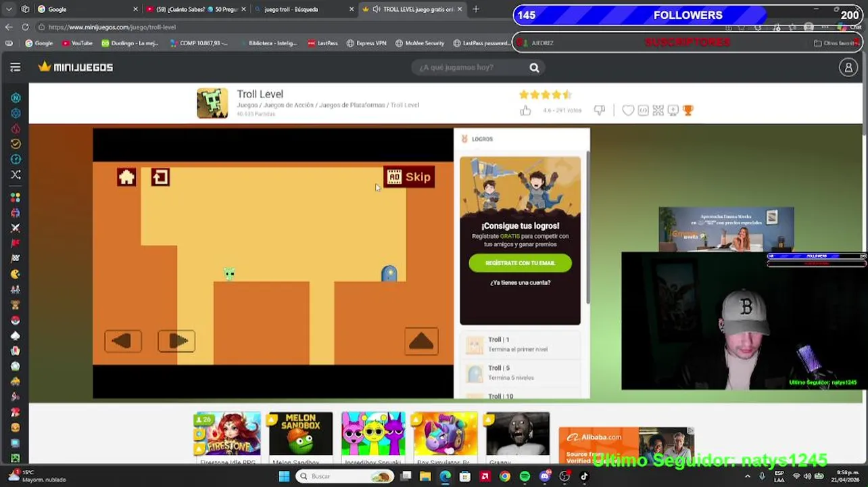Open the Melon Sandbox game thumbnail
The width and height of the screenshot is (868, 487).
(x=301, y=437)
